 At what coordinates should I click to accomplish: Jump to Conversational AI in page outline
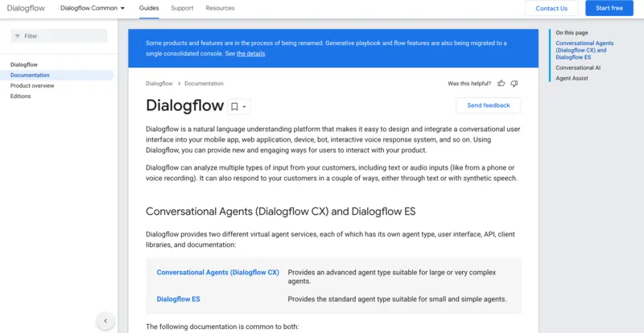click(578, 68)
